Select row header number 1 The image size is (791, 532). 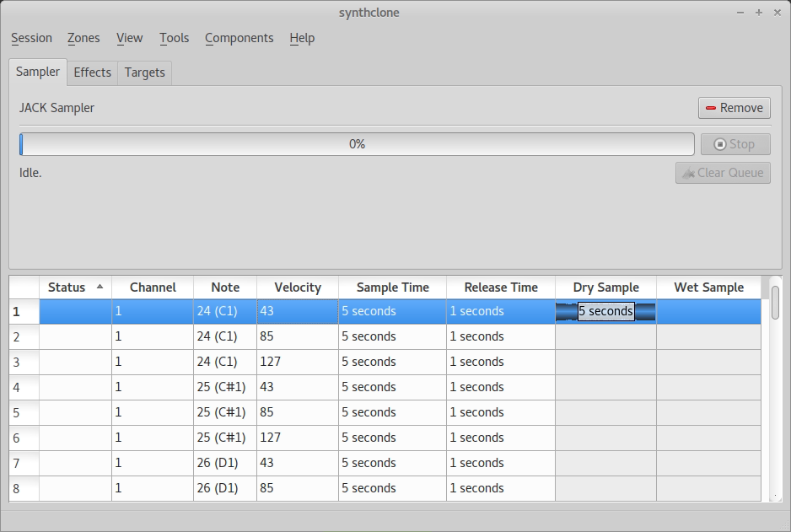pyautogui.click(x=24, y=312)
